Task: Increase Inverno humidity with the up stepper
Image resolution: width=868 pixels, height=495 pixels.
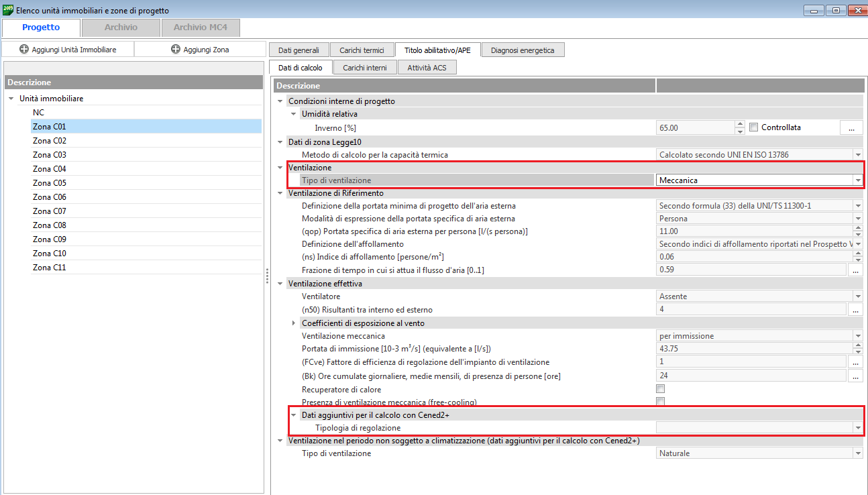Action: (x=740, y=124)
